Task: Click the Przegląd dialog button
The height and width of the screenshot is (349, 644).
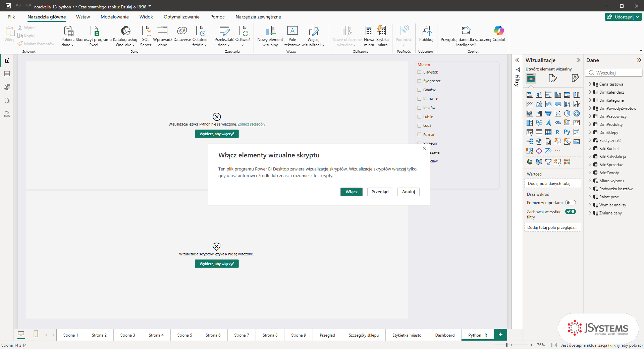Action: [380, 192]
